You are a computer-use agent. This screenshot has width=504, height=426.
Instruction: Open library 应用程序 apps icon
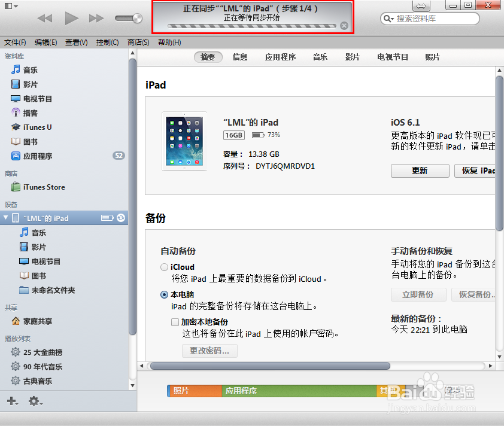click(x=16, y=156)
